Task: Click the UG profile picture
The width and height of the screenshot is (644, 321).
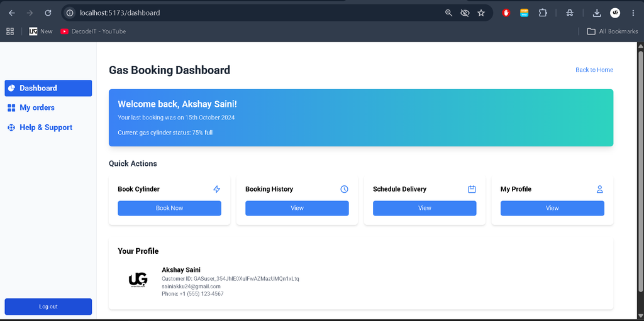Action: (138, 280)
